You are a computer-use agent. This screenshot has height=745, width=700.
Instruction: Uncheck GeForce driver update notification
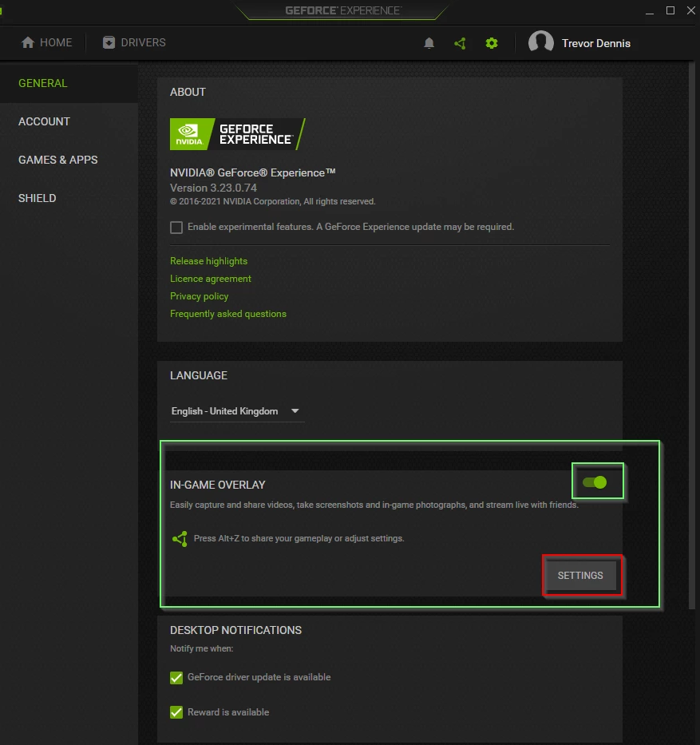[x=176, y=678]
